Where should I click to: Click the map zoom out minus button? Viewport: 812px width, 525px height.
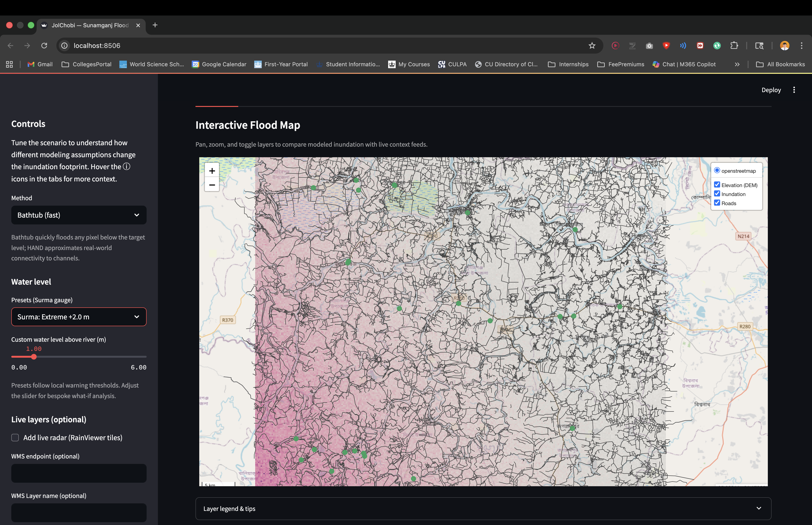212,185
